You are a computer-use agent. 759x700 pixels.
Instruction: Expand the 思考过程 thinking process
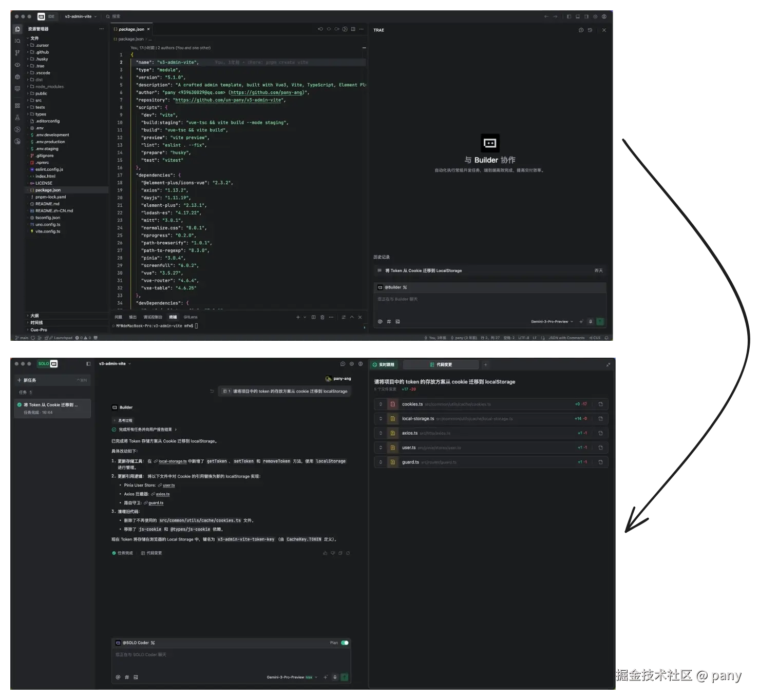(124, 421)
